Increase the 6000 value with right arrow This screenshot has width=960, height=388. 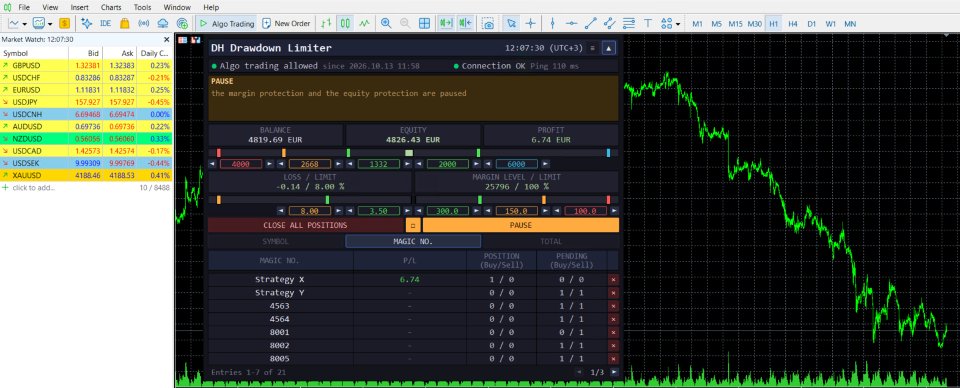pos(545,164)
